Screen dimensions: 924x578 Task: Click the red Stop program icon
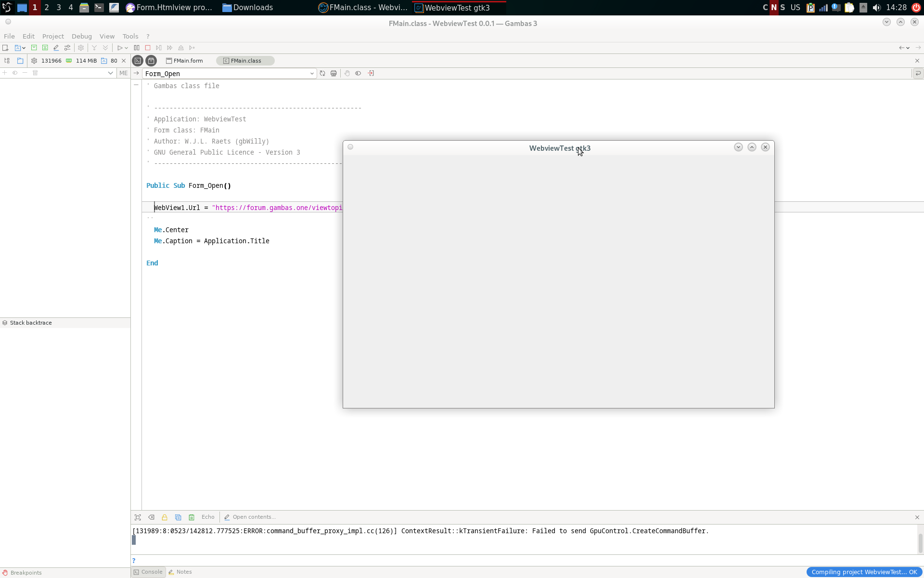coord(148,48)
